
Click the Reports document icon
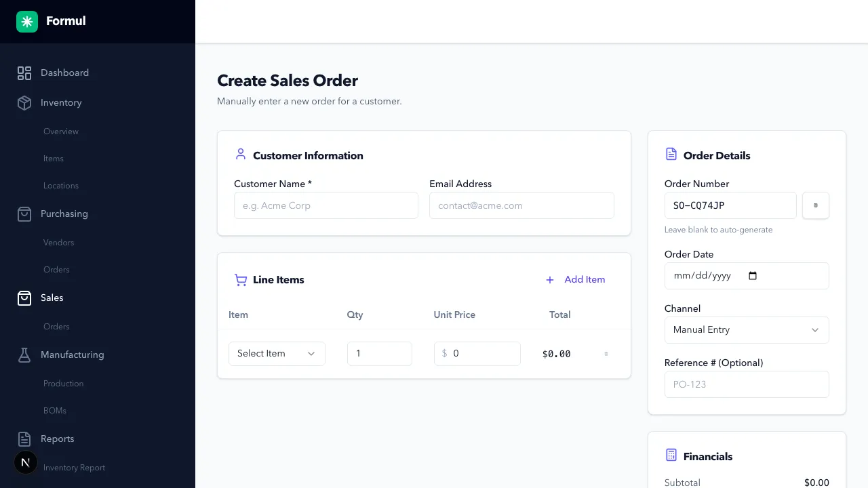click(24, 439)
